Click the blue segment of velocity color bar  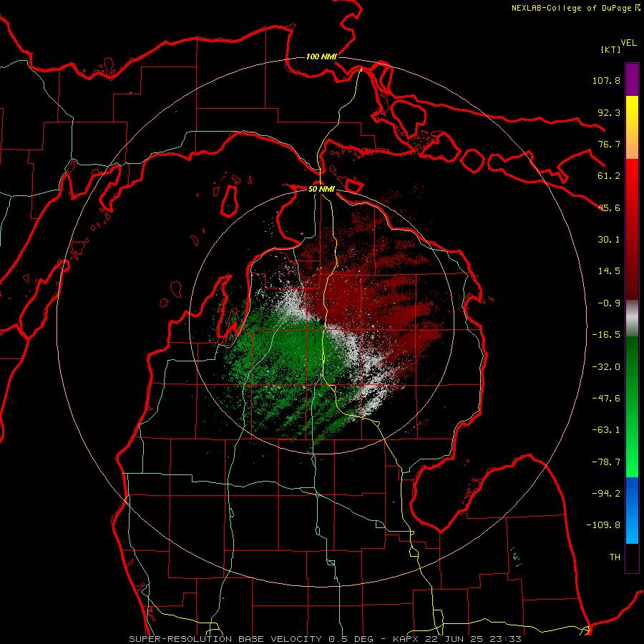(x=632, y=510)
